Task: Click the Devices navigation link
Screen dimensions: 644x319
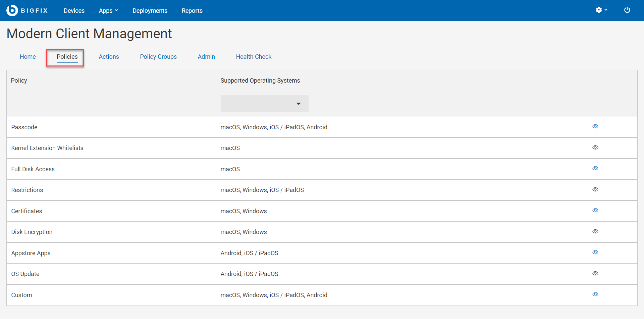Action: click(x=74, y=11)
